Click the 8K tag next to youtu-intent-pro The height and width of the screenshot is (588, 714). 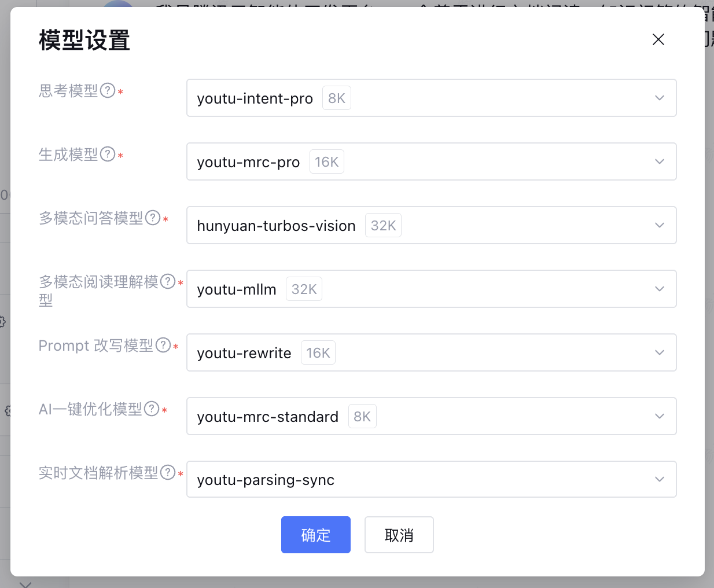coord(337,98)
